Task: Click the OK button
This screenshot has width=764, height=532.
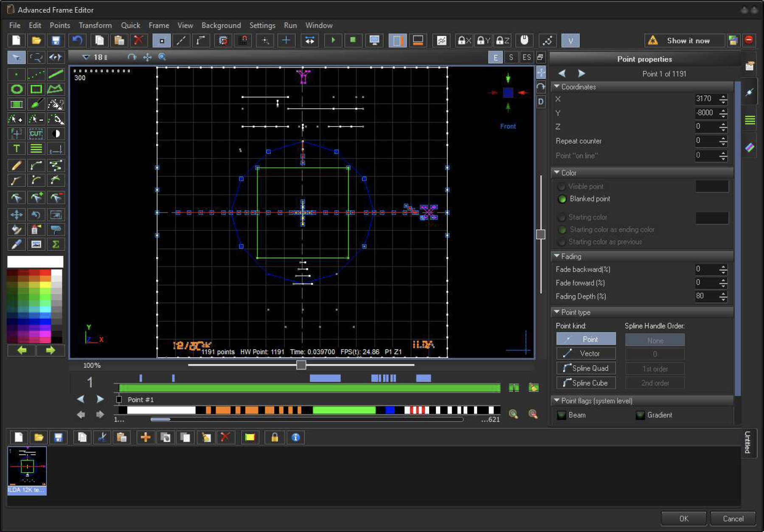Action: [x=684, y=518]
